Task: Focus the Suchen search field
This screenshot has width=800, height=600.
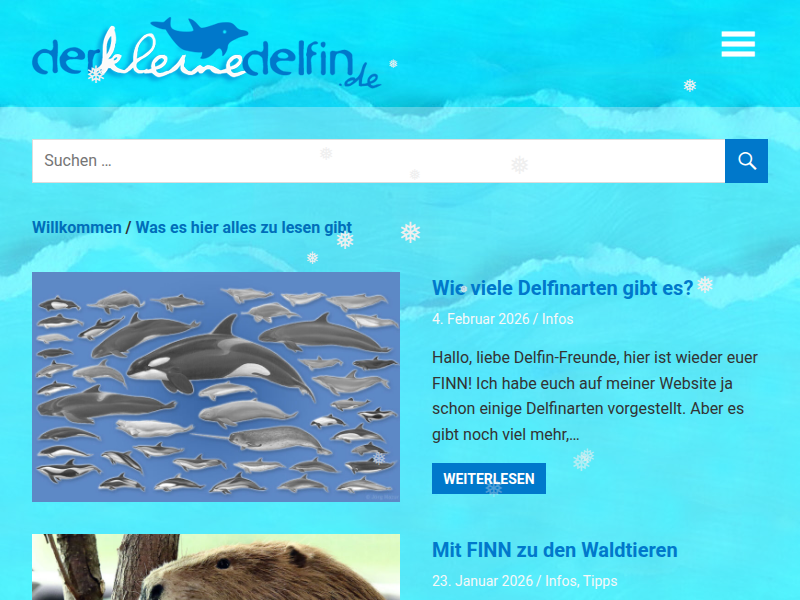Action: [379, 161]
